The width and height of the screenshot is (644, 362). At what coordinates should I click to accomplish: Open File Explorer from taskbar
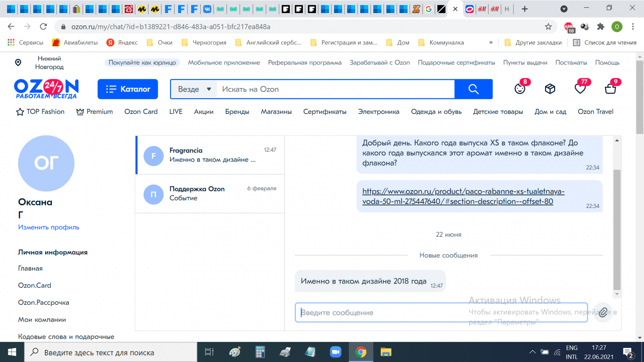point(386,352)
